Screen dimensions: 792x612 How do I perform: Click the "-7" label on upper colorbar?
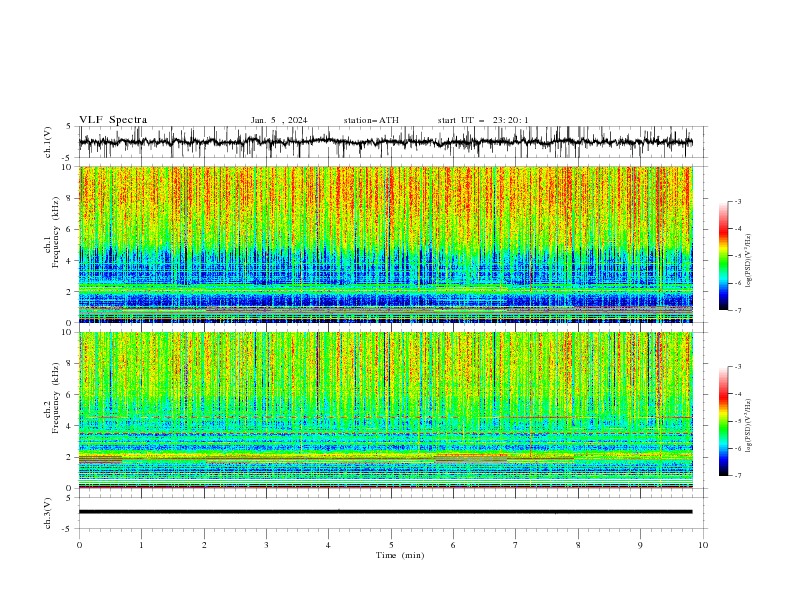point(738,310)
